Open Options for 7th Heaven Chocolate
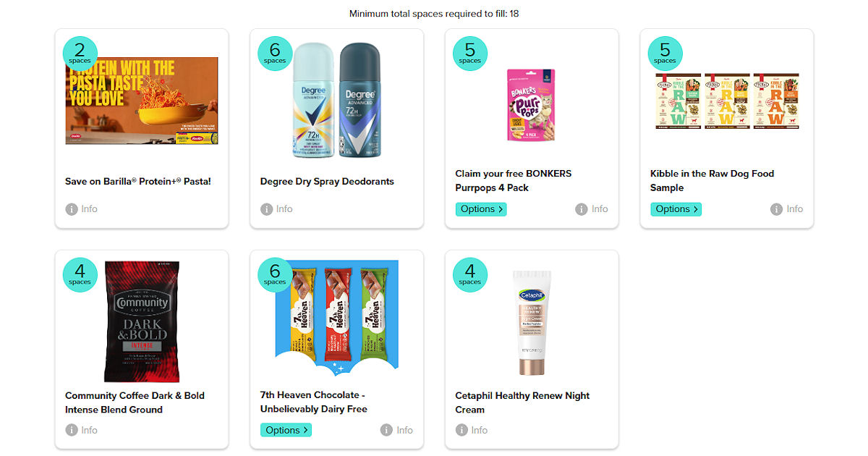Viewport: 868px width, 456px height. coord(286,430)
